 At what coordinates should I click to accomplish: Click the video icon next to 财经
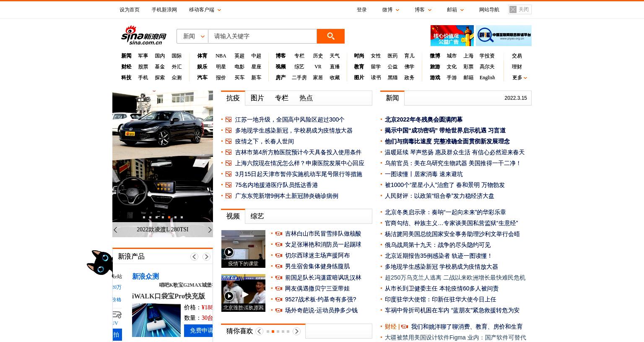[405, 326]
